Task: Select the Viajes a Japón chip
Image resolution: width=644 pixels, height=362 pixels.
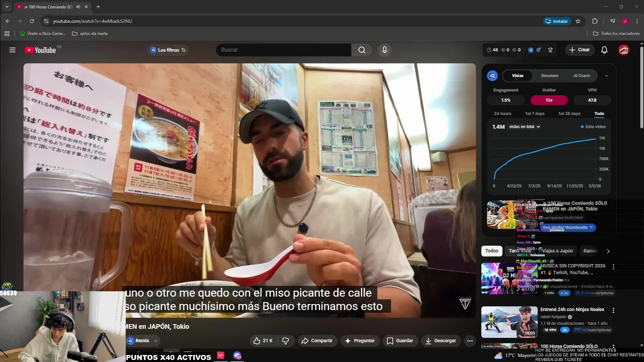Action: (x=557, y=251)
